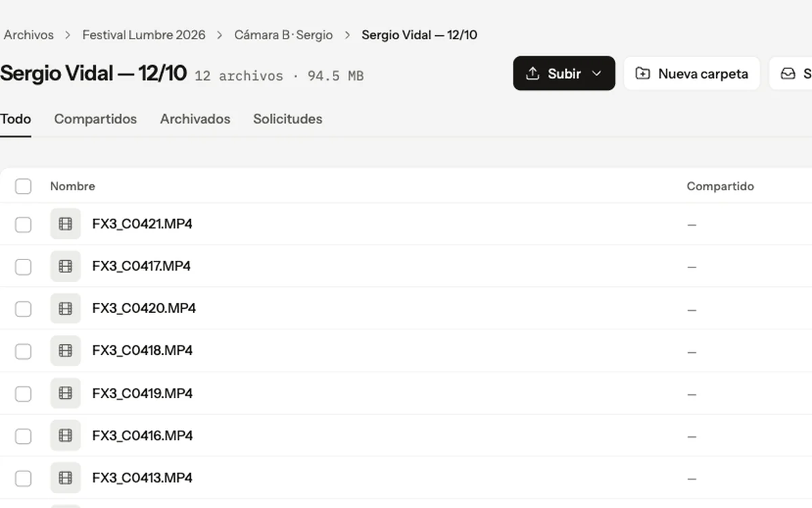Tick the select-all checkbox beside Nombre
This screenshot has width=812, height=508.
pos(23,186)
